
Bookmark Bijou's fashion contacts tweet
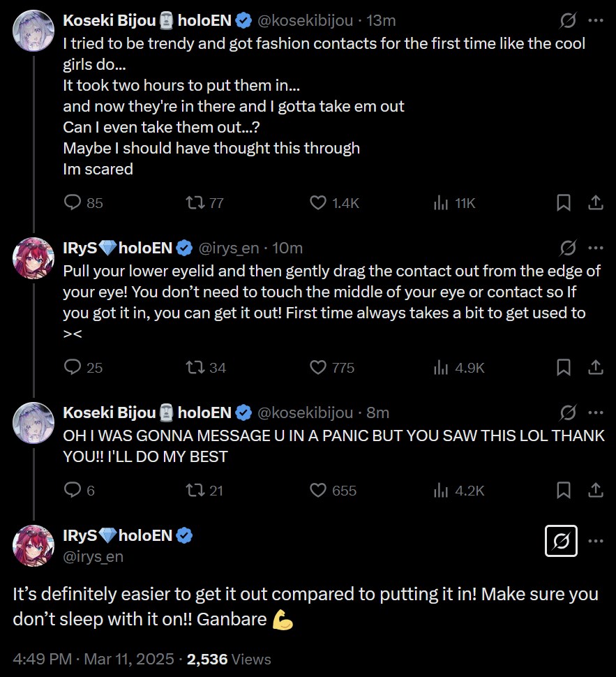(564, 203)
